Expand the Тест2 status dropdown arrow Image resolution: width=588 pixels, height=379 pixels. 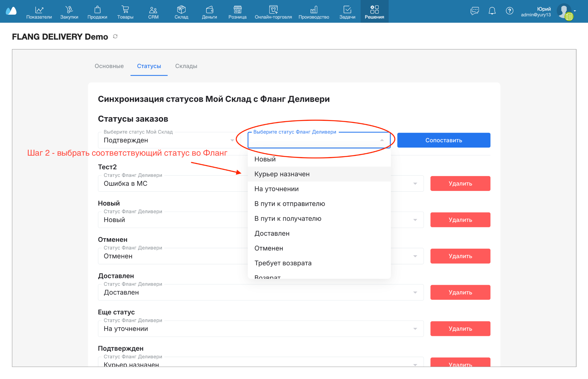click(x=415, y=184)
